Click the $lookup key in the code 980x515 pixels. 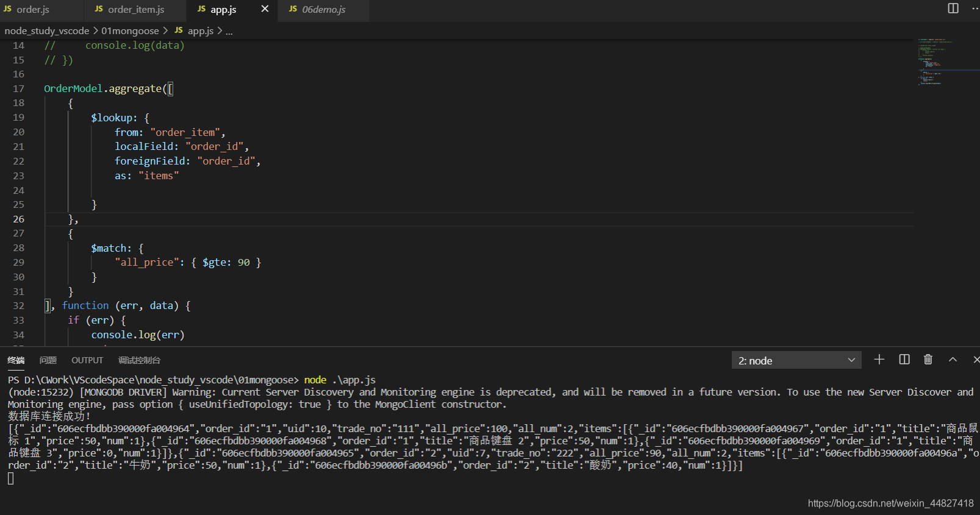[111, 118]
